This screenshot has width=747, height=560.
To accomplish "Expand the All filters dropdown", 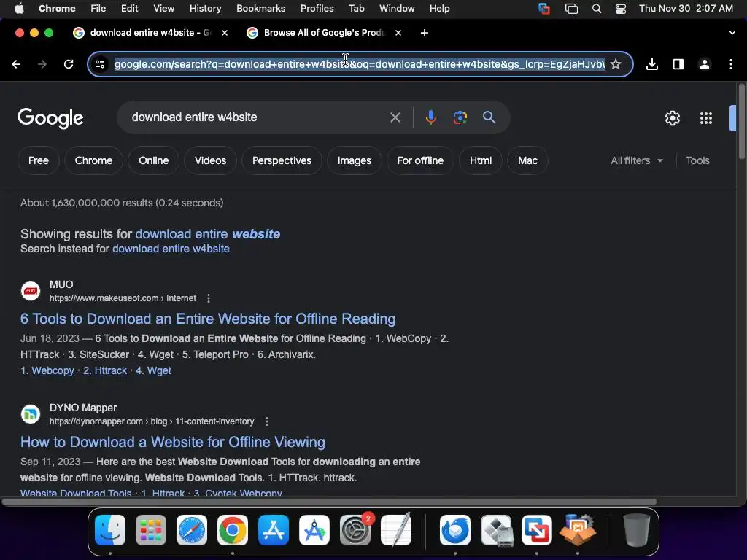I will pos(637,160).
